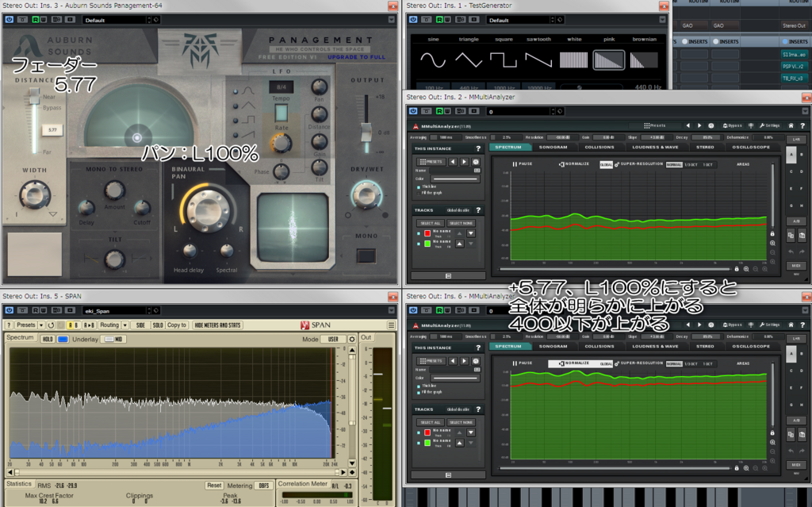Click SELECT ALL tracks in Ins. 2 MMultiAnalyzer
The image size is (812, 507).
(431, 223)
